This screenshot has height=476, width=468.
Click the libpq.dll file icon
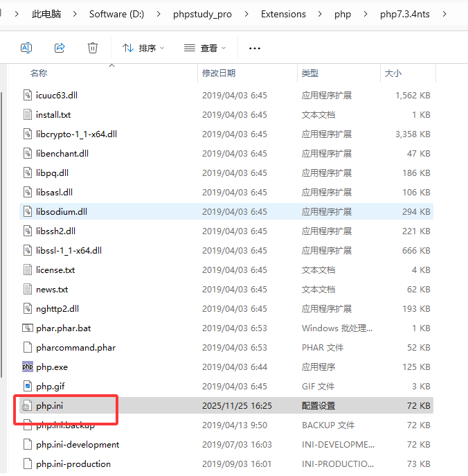28,173
